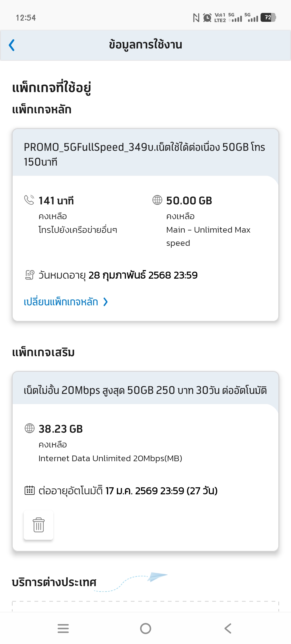Expand the chevron next to เปลี่ยนแพ็กเกจหลัก

[x=106, y=302]
